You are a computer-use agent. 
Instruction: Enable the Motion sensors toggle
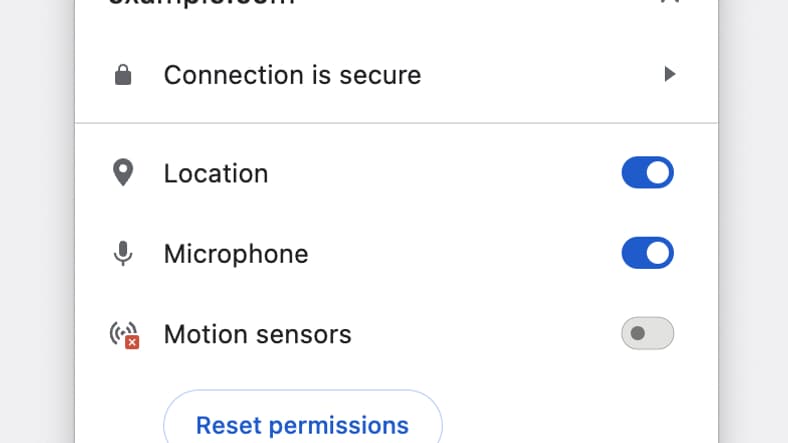647,333
